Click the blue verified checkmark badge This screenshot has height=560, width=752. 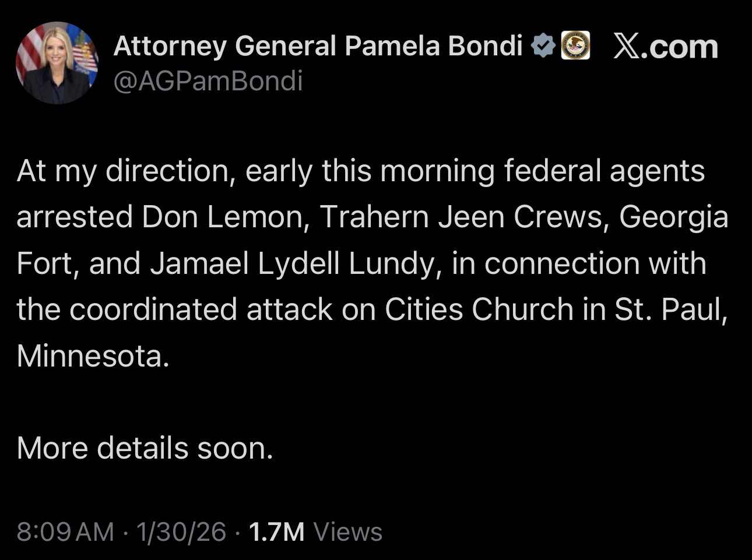543,46
